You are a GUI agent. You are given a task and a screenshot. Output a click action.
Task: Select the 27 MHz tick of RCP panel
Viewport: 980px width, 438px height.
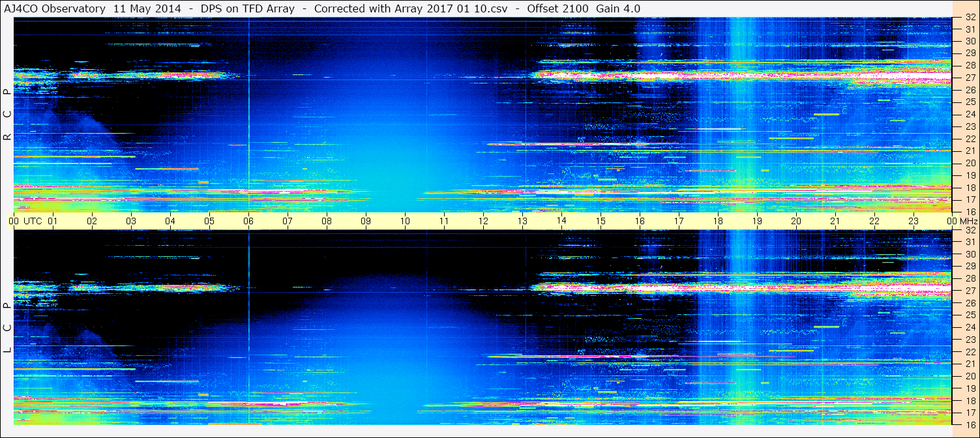point(970,78)
